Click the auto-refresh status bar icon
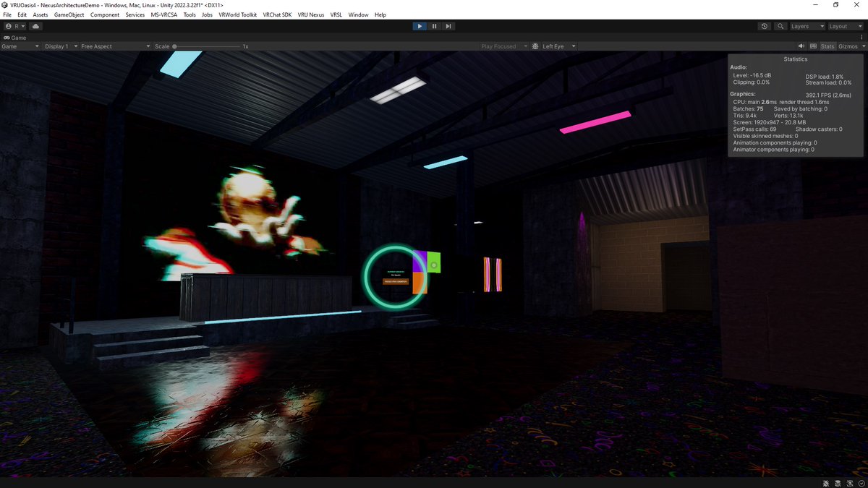This screenshot has height=488, width=868. [848, 482]
